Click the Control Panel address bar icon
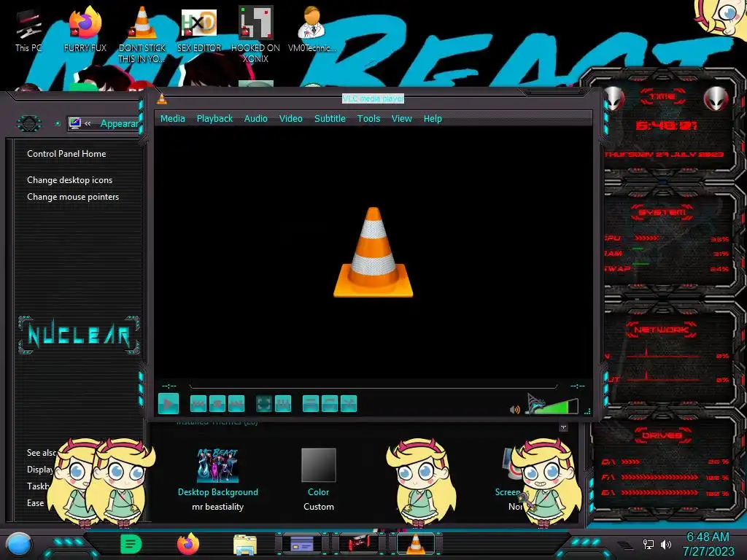 [74, 123]
